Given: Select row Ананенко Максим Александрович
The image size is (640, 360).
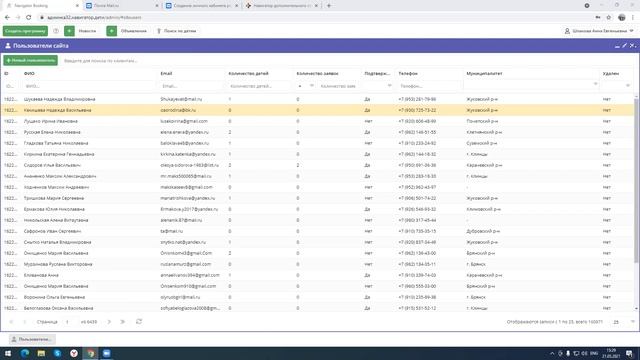Looking at the screenshot, I should coord(318,176).
